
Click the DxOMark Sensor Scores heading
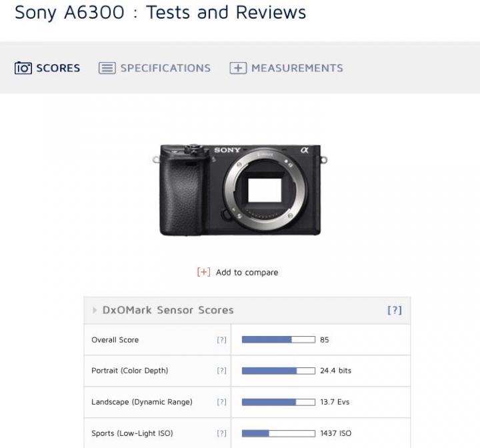168,310
